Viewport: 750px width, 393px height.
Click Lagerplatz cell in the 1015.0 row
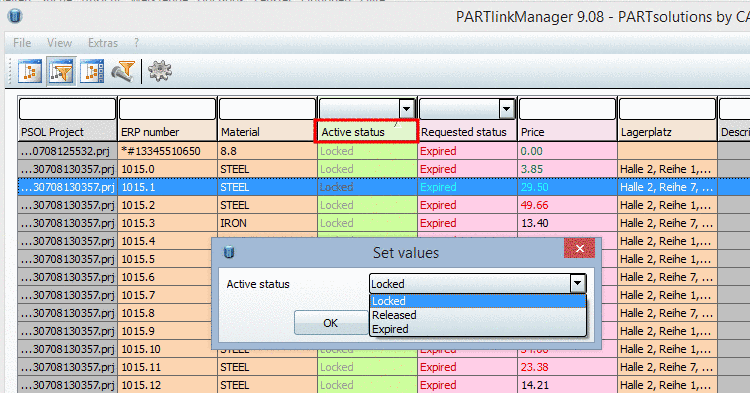pos(667,169)
